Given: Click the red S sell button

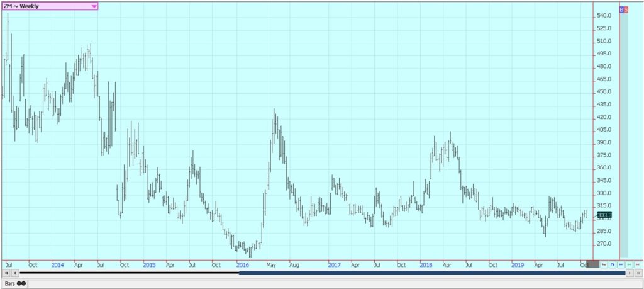Looking at the screenshot, I should pos(626,9).
